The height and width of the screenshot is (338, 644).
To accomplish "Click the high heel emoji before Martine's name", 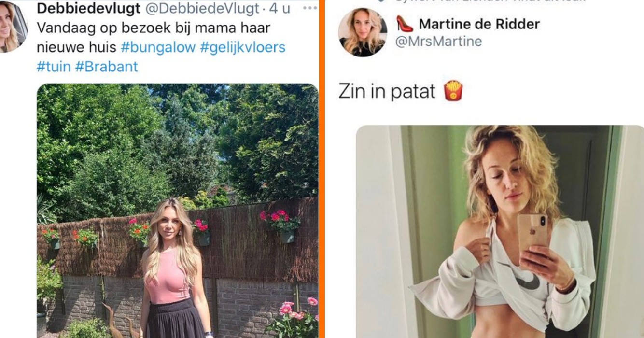I will click(405, 24).
